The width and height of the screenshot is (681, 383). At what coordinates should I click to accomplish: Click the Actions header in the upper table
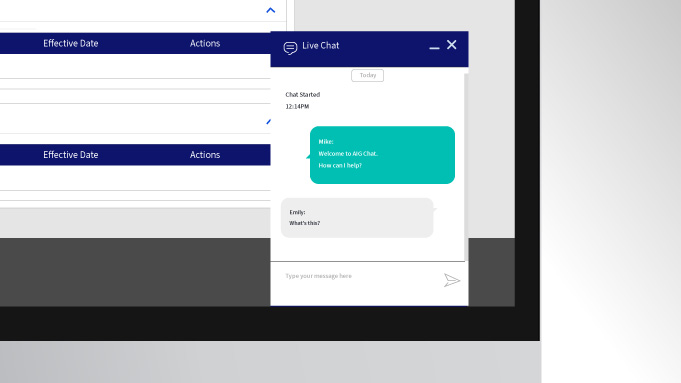[x=205, y=43]
